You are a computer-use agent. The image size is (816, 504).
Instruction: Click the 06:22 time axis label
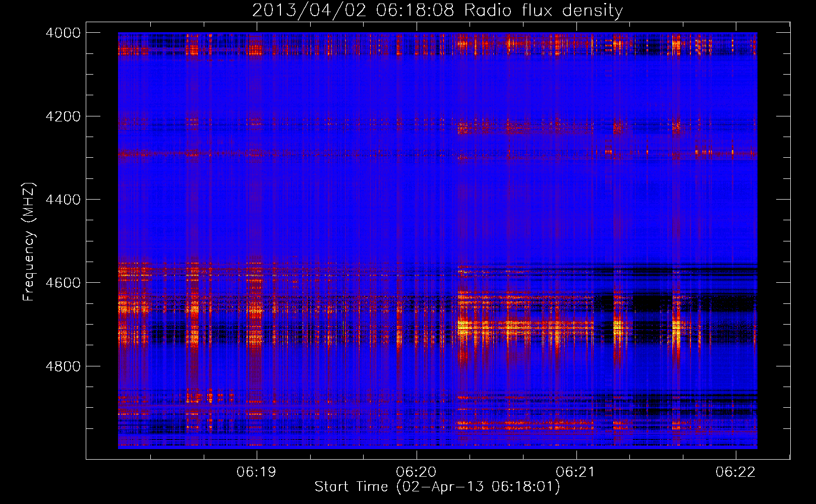[x=735, y=472]
